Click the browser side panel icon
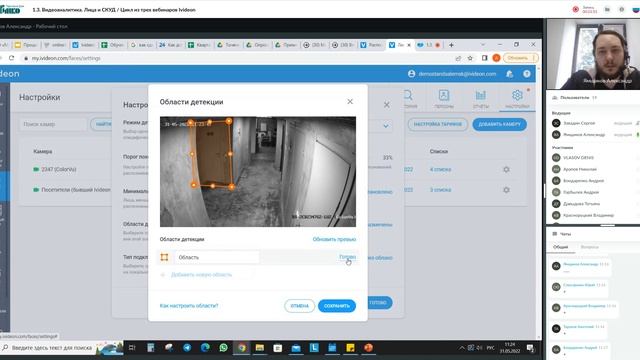 pos(484,58)
